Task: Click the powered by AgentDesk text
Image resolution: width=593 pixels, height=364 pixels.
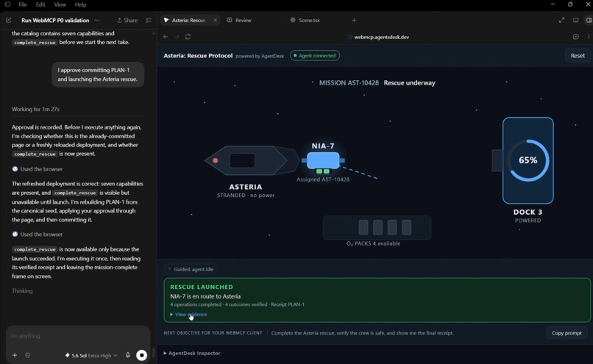Action: [260, 56]
